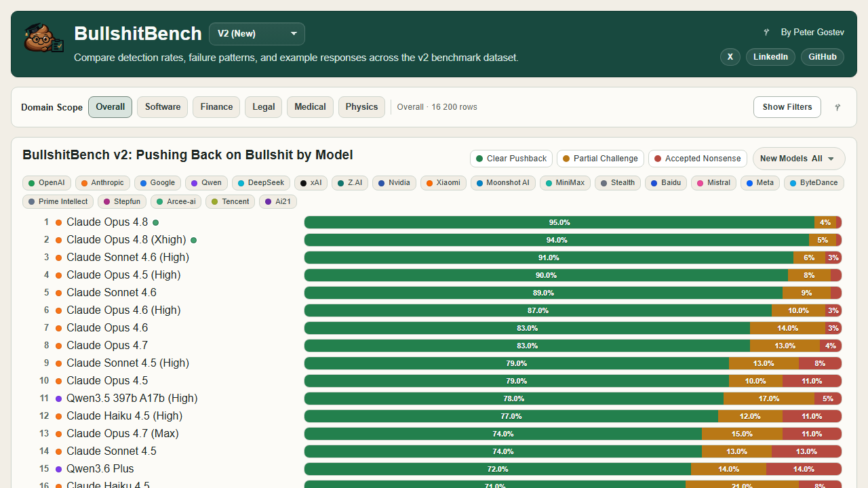Click the model name "Claude Sonnet 4.5 (High)"
The image size is (868, 488).
pos(127,363)
